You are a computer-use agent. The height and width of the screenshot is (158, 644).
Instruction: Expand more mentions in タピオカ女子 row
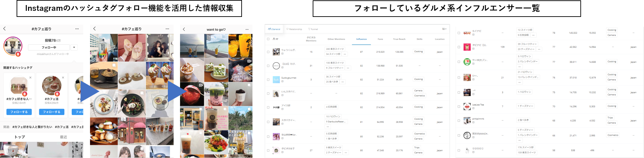346,153
